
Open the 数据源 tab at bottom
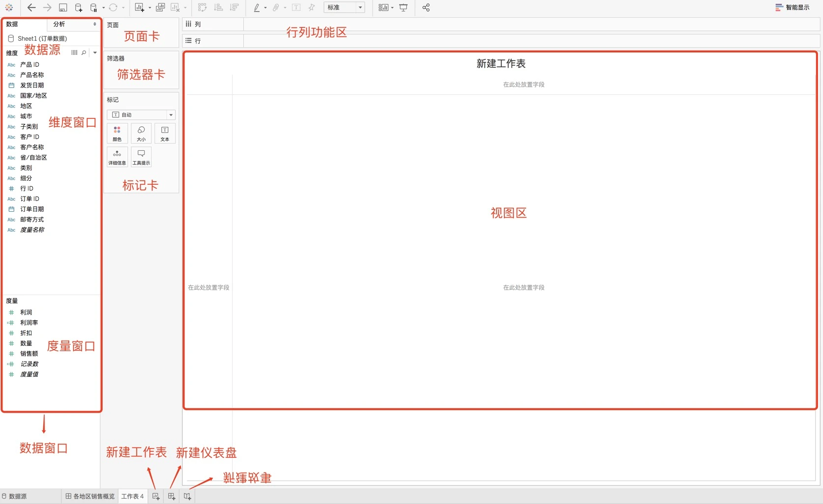point(15,496)
